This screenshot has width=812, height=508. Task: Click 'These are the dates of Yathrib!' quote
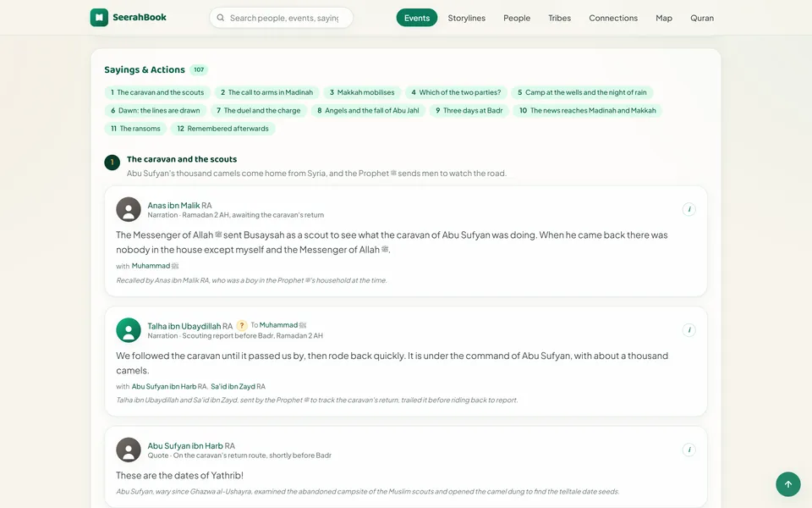pos(179,475)
